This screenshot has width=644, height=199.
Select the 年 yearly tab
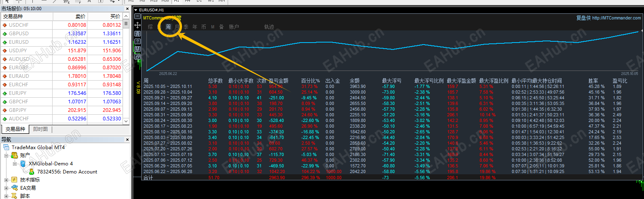click(195, 27)
